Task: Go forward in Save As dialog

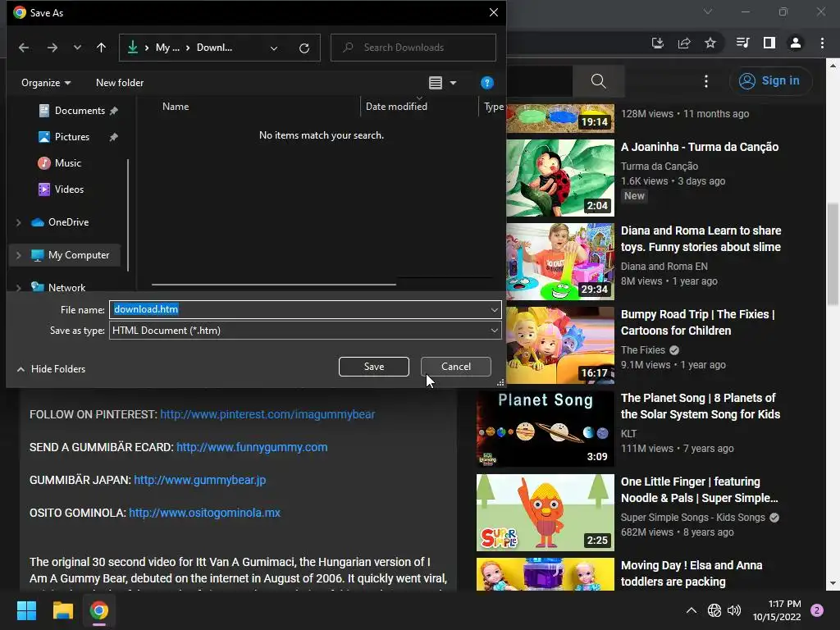Action: [52, 48]
